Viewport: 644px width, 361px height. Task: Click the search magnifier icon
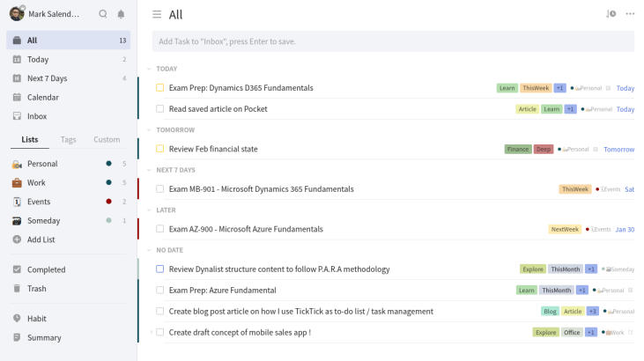pyautogui.click(x=103, y=14)
